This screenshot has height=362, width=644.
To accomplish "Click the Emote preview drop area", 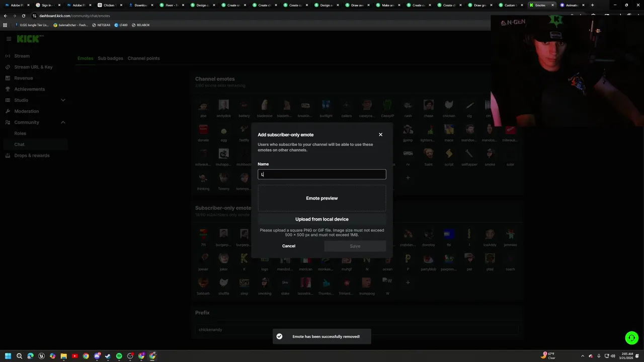I will point(322,198).
